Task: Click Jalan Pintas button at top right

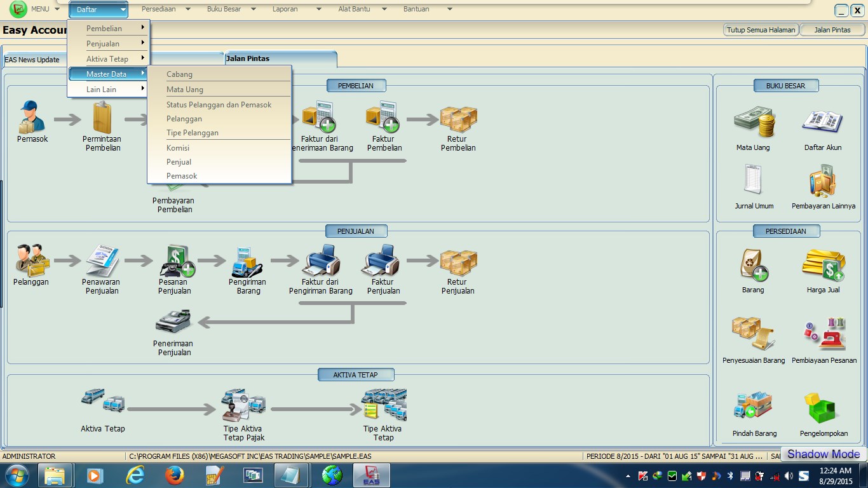Action: [x=832, y=30]
